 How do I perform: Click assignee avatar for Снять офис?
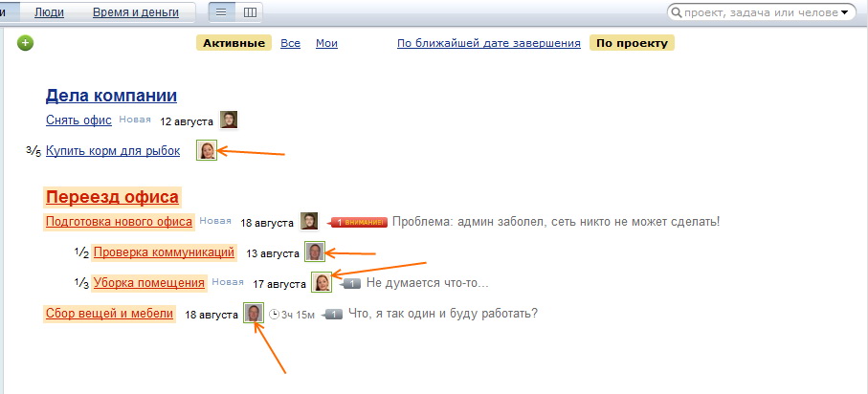pyautogui.click(x=229, y=120)
